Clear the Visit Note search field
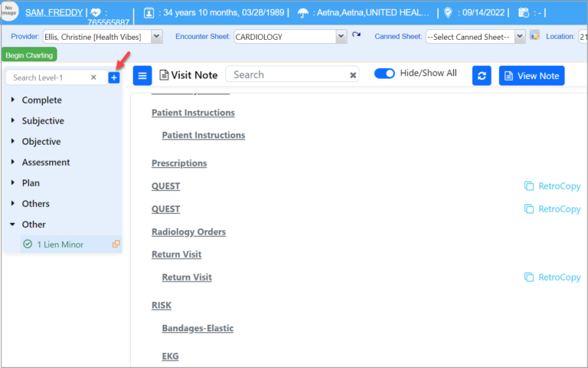 tap(353, 75)
